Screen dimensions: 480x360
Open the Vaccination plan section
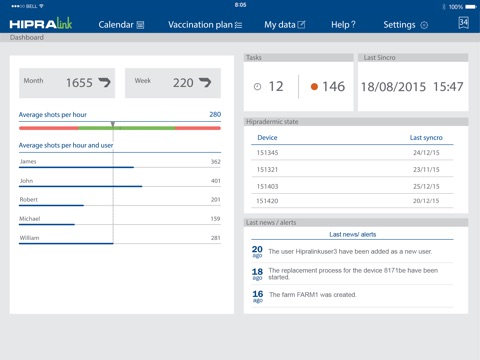click(205, 25)
